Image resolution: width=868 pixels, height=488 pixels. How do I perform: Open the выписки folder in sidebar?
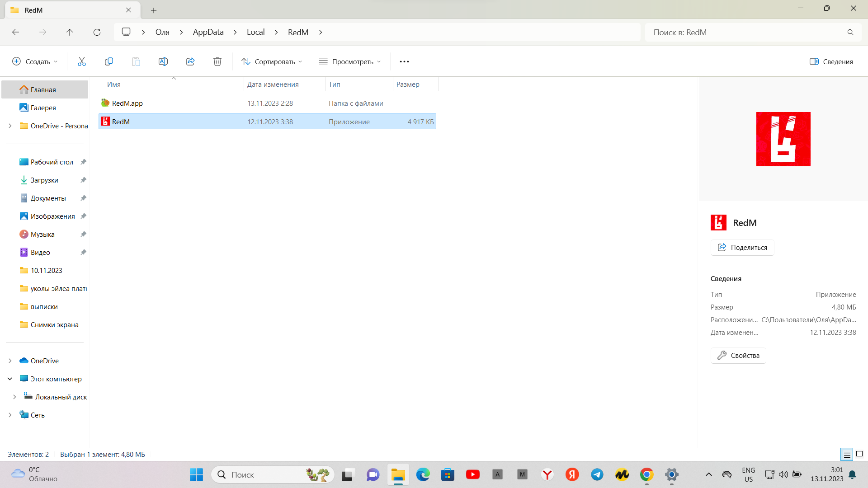point(45,306)
